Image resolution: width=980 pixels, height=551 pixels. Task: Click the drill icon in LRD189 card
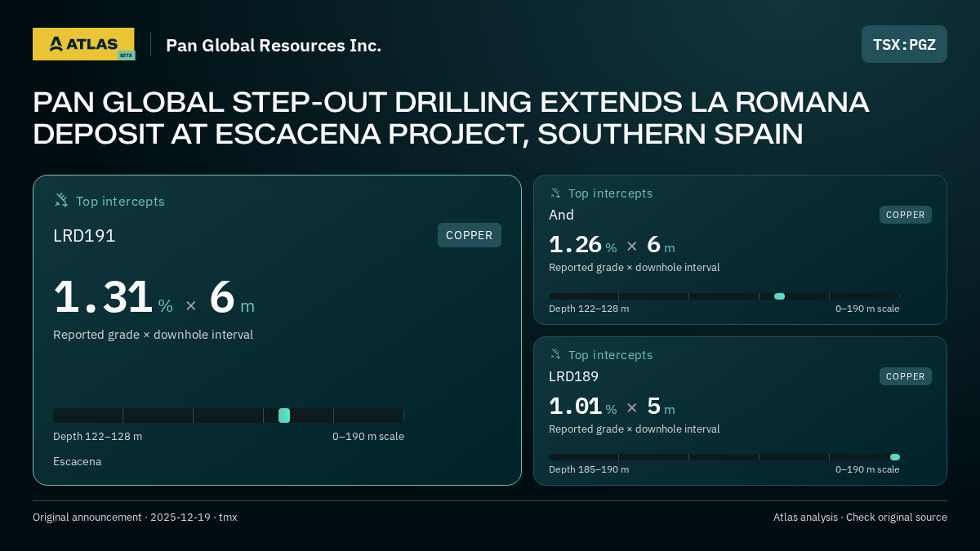(x=555, y=354)
